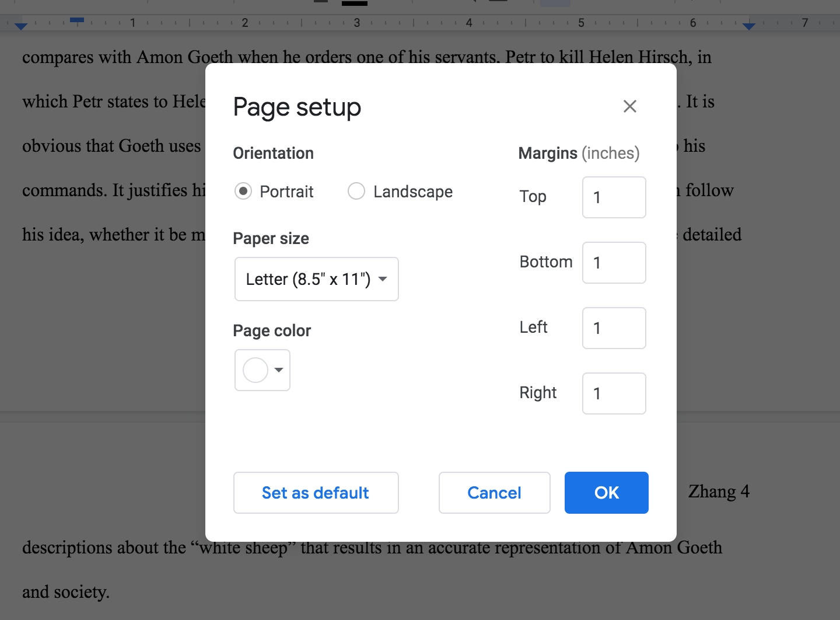Click the Margins (inches) section heading
The image size is (840, 620).
[x=578, y=153]
